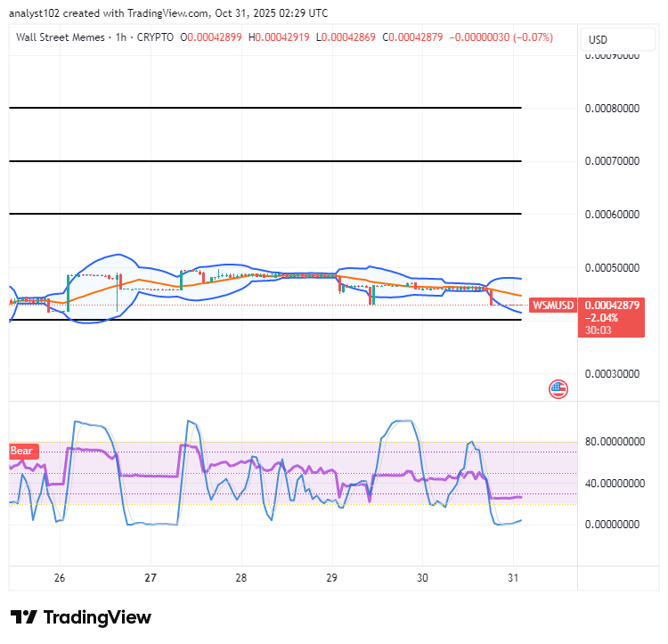Click the 0.00070000 horizontal line
This screenshot has width=668, height=644.
pos(265,161)
